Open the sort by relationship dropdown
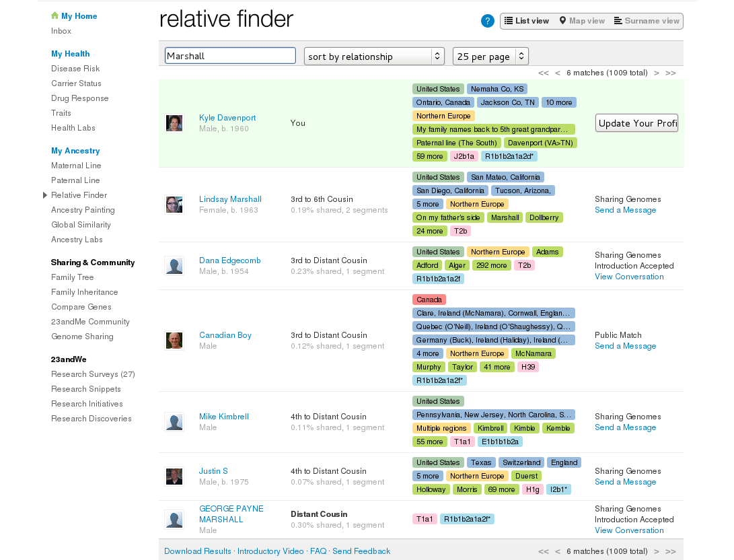 [374, 56]
